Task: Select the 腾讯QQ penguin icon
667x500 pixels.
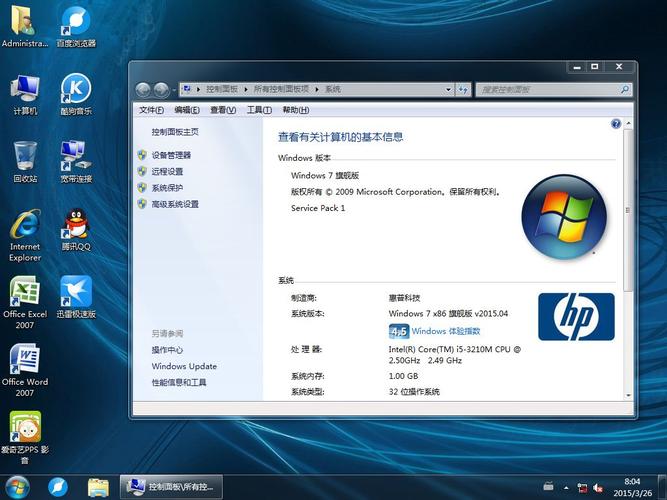Action: (x=76, y=226)
